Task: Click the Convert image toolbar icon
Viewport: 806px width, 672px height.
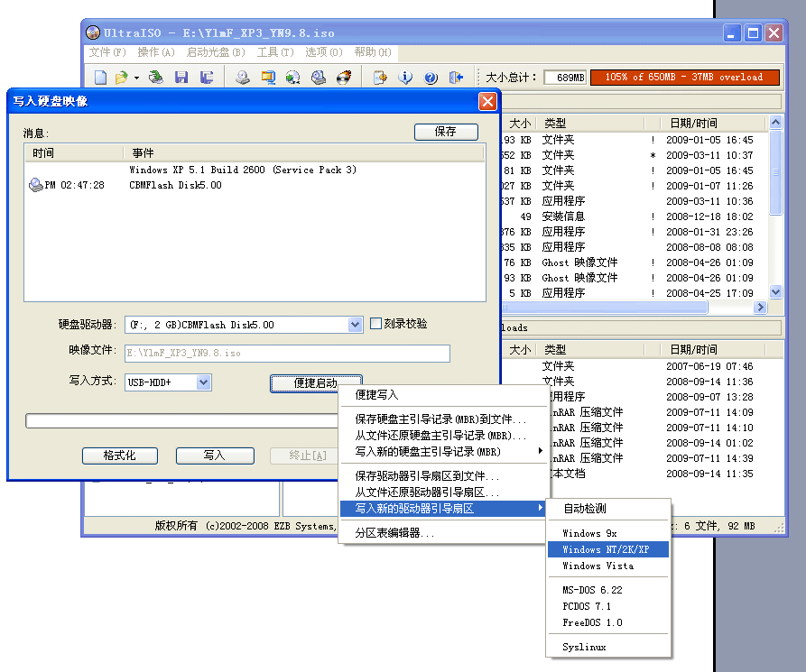Action: point(293,78)
